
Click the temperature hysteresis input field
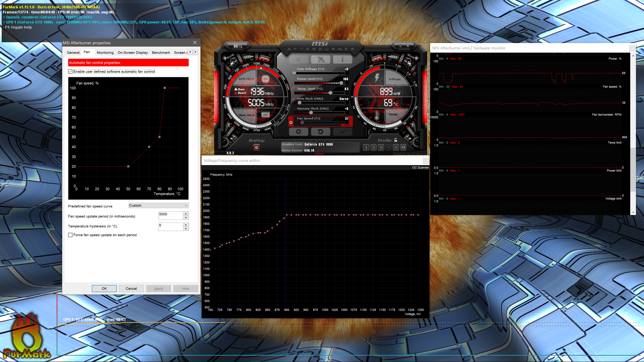tap(171, 227)
